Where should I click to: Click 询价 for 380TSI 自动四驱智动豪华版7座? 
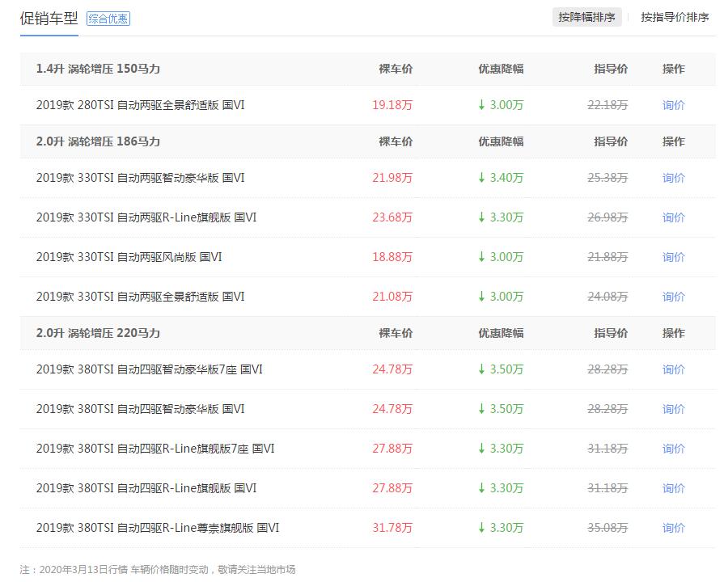tap(673, 369)
